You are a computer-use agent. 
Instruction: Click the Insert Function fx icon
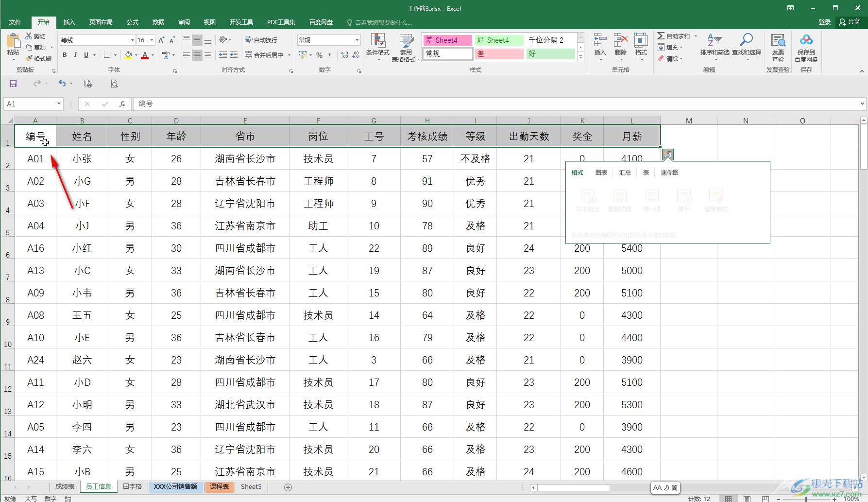click(x=122, y=104)
